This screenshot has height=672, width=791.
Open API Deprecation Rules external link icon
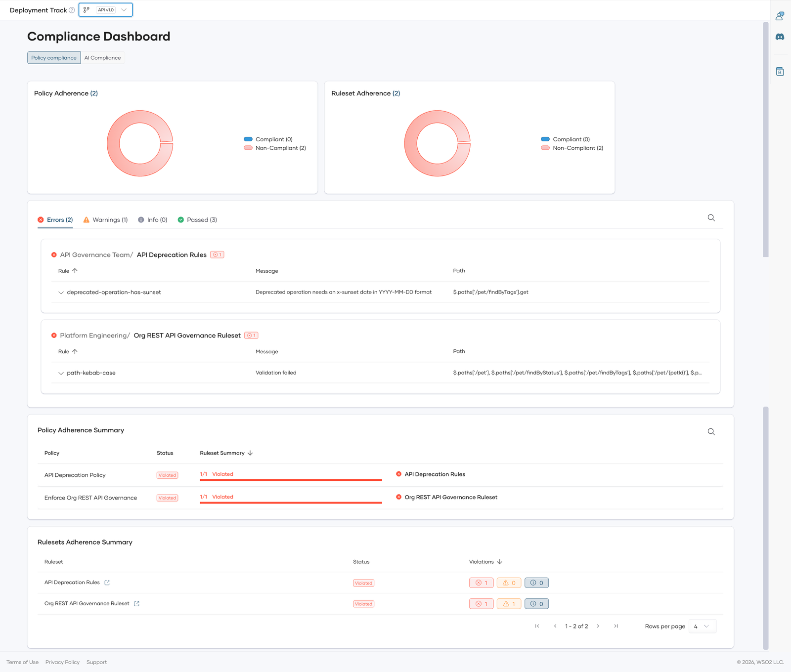[x=107, y=583]
